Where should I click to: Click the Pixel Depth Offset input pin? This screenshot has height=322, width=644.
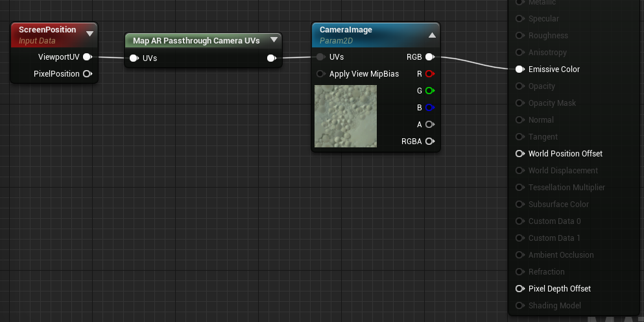click(x=519, y=289)
